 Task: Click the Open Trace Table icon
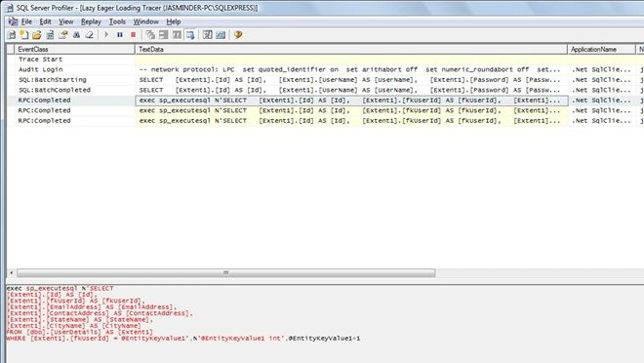coord(50,35)
